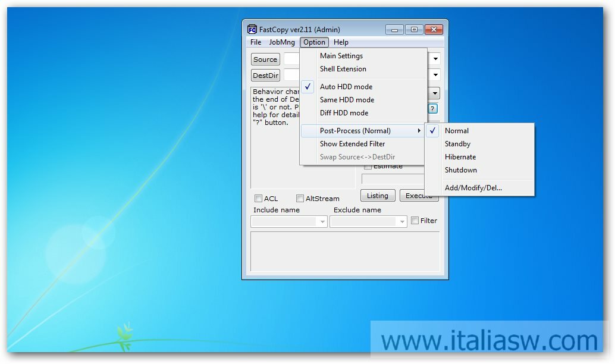Toggle the Filter checkbox
The height and width of the screenshot is (364, 615).
click(415, 221)
